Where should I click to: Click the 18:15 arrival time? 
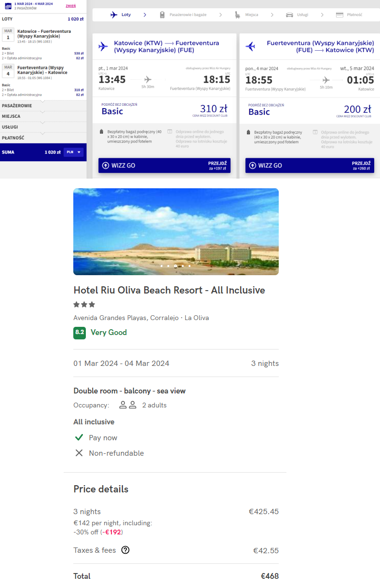(217, 80)
